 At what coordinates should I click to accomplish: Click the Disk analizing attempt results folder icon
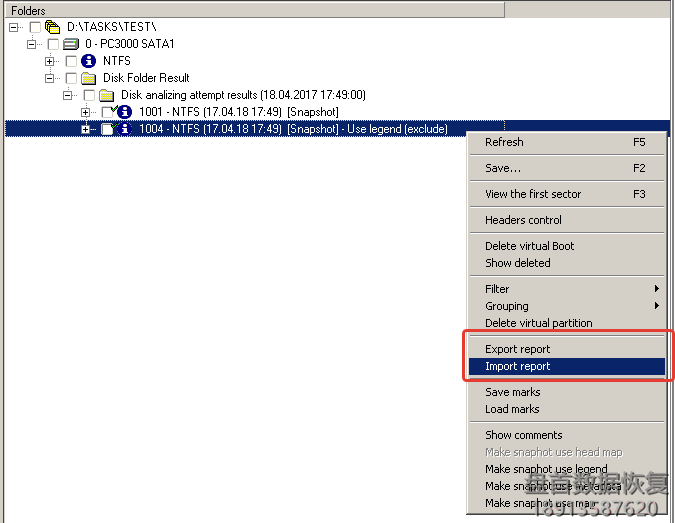tap(107, 95)
